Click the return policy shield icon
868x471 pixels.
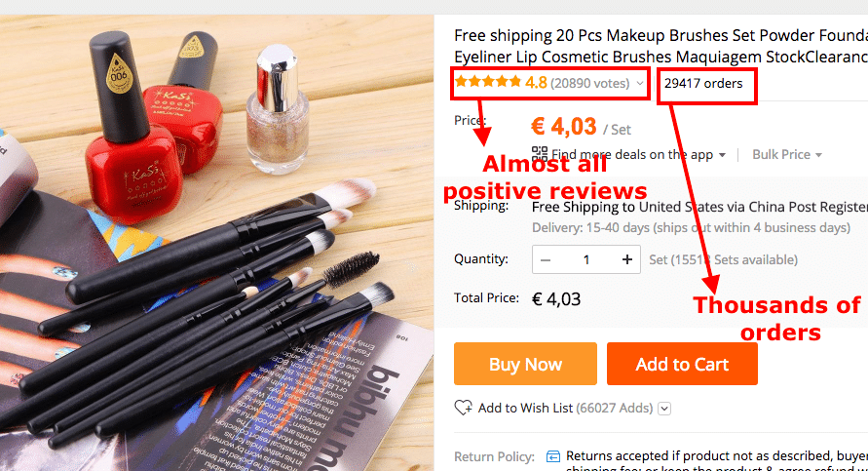553,456
